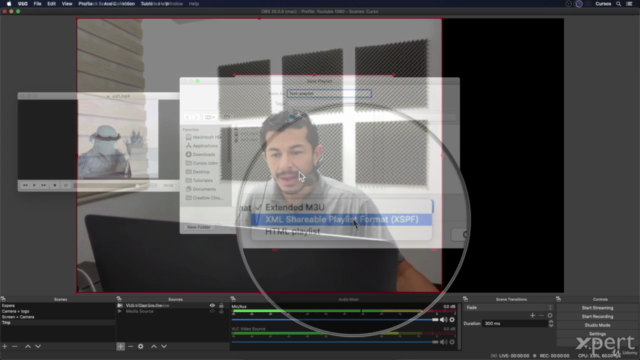640x360 pixels.
Task: Open the File menu
Action: (37, 4)
